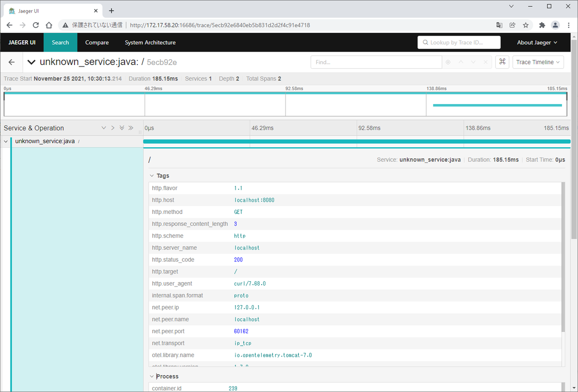Reload the current page

click(36, 25)
